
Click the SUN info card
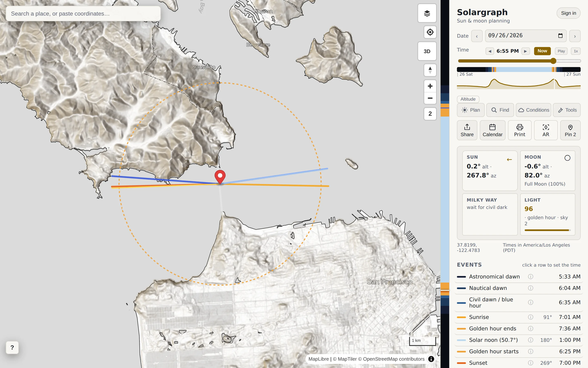tap(490, 171)
